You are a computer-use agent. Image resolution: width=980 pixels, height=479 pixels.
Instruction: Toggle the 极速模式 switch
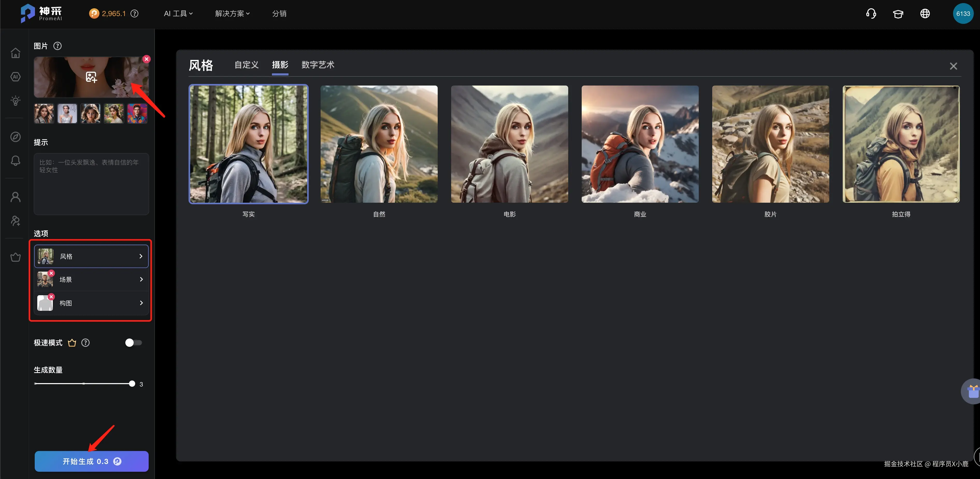coord(133,343)
